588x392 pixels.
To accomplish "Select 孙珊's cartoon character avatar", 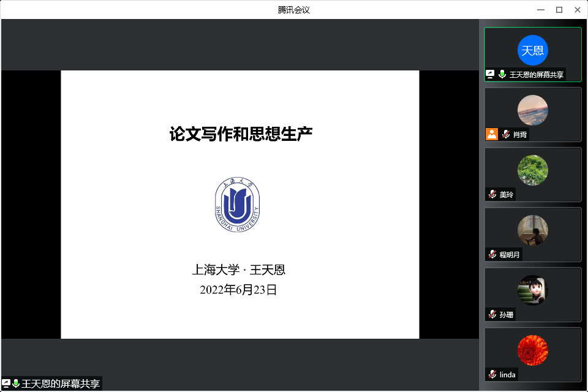I will coord(532,290).
